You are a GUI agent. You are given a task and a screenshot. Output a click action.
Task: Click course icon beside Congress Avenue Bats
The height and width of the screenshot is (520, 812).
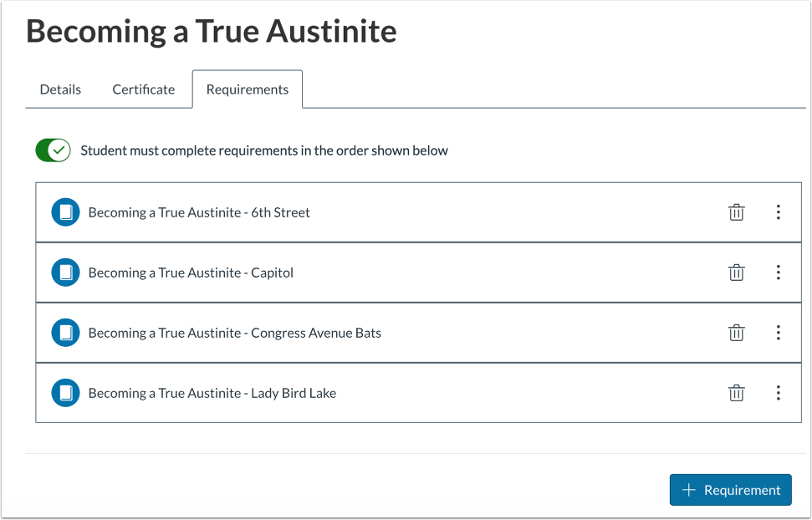(x=65, y=333)
